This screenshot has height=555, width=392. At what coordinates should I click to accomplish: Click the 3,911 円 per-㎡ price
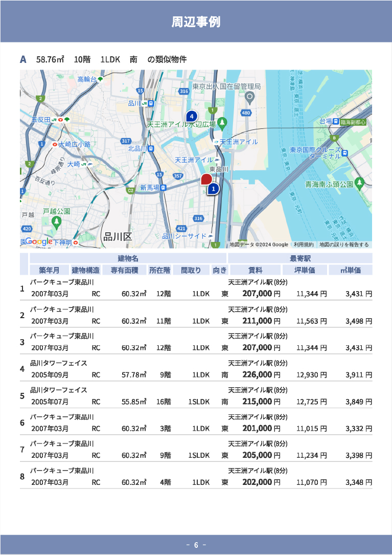coord(359,375)
